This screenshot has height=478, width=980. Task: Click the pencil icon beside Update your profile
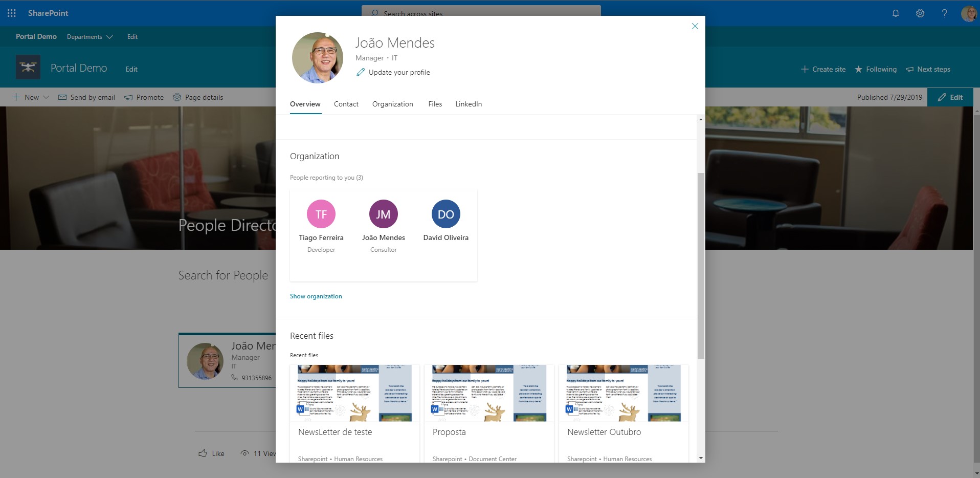tap(361, 72)
